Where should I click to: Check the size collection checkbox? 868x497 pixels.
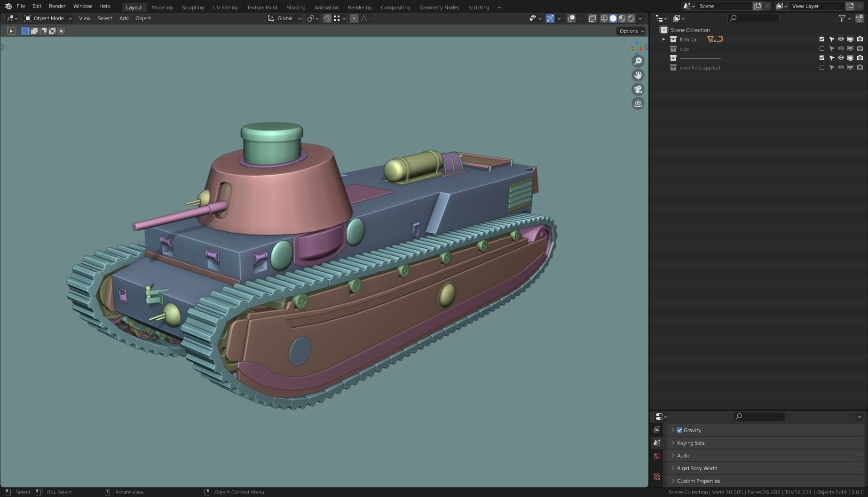(x=822, y=49)
